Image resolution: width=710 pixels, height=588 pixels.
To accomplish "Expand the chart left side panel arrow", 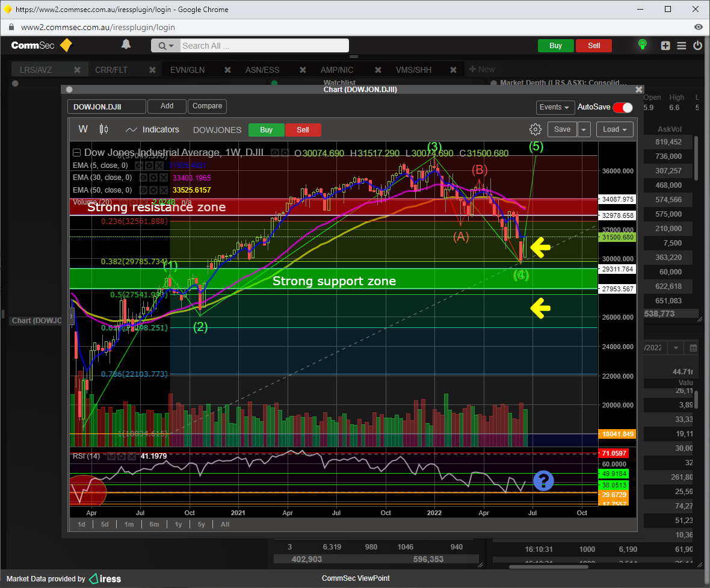I will tap(71, 316).
